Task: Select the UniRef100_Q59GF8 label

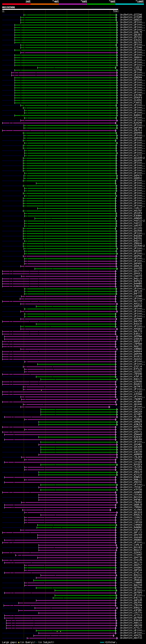Action: pos(131,98)
